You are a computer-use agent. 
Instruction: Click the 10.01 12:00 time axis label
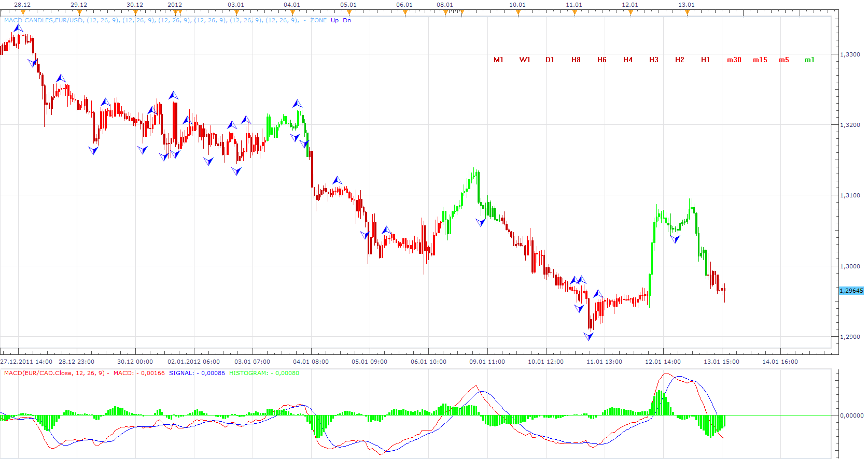pos(546,362)
